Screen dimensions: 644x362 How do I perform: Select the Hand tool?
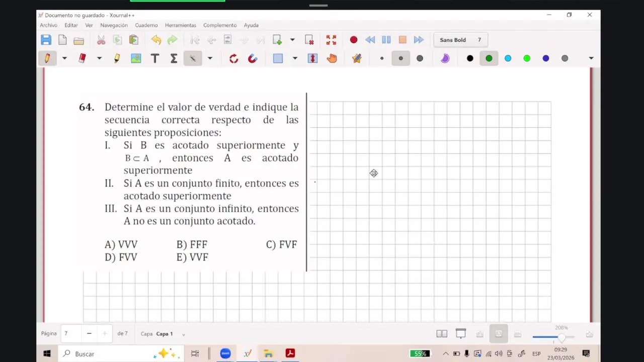click(x=332, y=58)
